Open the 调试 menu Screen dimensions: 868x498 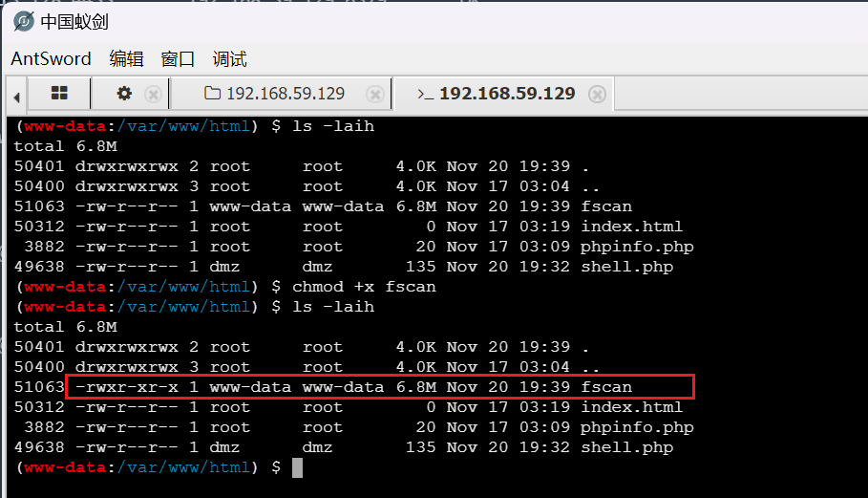(x=229, y=59)
